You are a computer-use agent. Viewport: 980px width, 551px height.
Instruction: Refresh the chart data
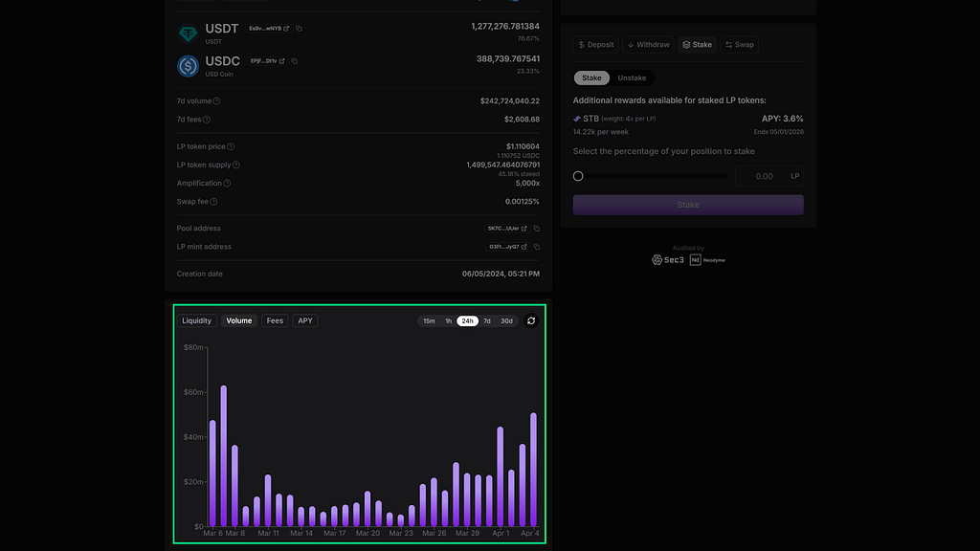(x=531, y=320)
